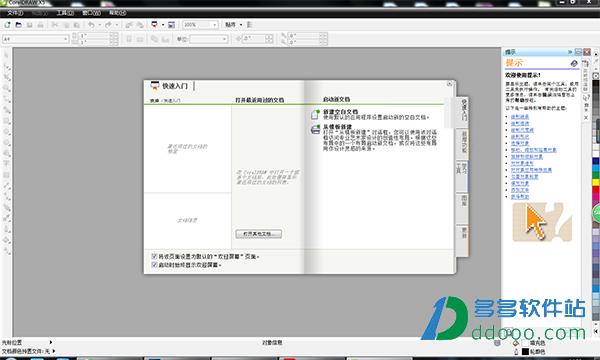This screenshot has height=360, width=600.
Task: Open the 100% zoom level dropdown
Action: (x=214, y=25)
